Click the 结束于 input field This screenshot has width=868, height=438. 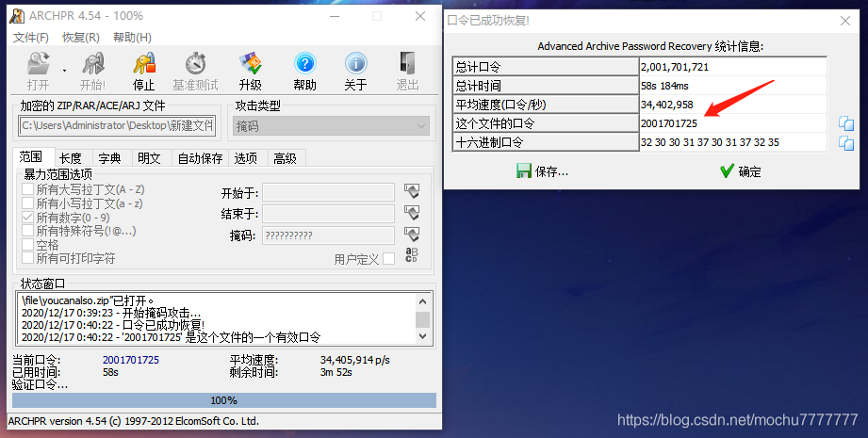(328, 214)
